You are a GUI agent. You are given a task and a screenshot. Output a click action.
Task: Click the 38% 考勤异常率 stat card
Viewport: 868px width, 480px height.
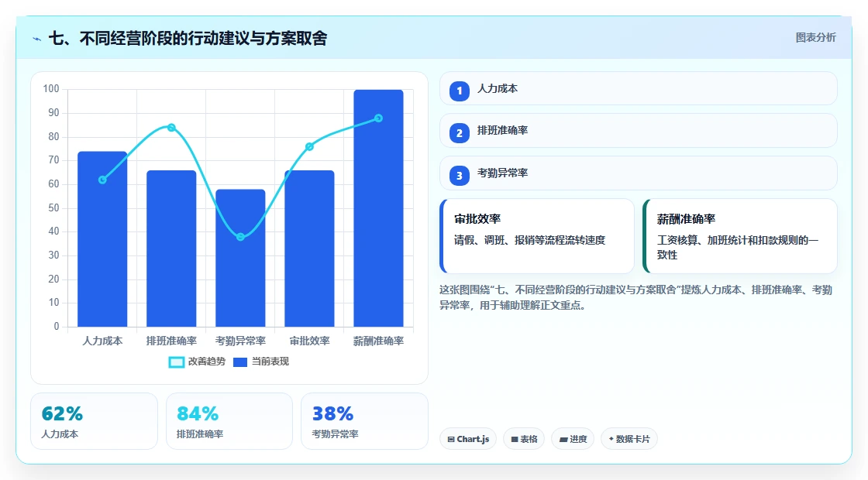(364, 421)
